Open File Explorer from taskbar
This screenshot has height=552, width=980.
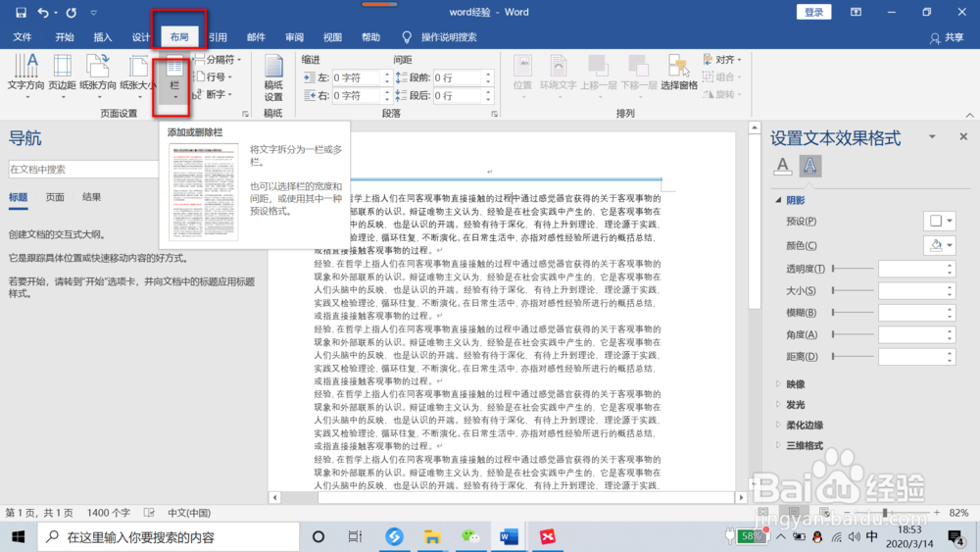coord(432,536)
